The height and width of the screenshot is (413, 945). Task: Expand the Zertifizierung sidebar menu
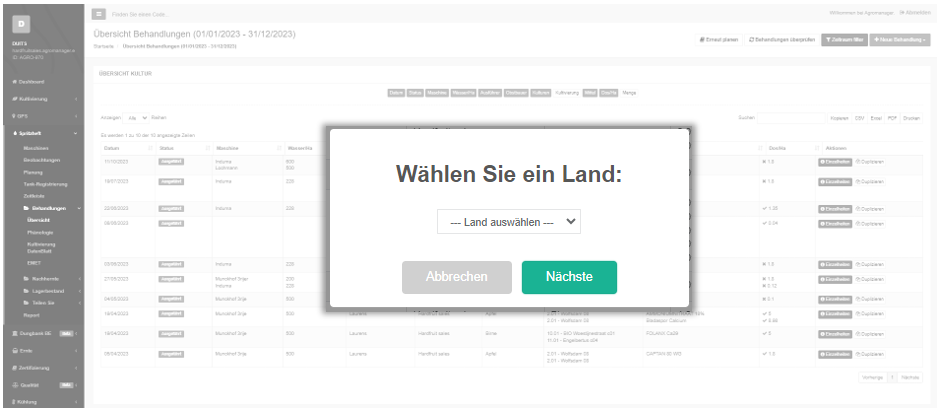click(42, 368)
